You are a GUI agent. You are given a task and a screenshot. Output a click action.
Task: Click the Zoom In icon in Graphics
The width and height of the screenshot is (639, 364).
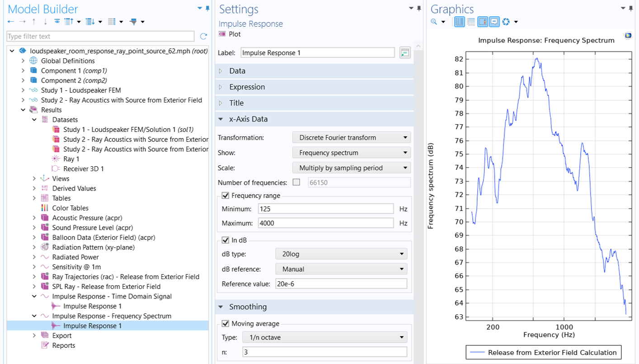click(x=434, y=21)
